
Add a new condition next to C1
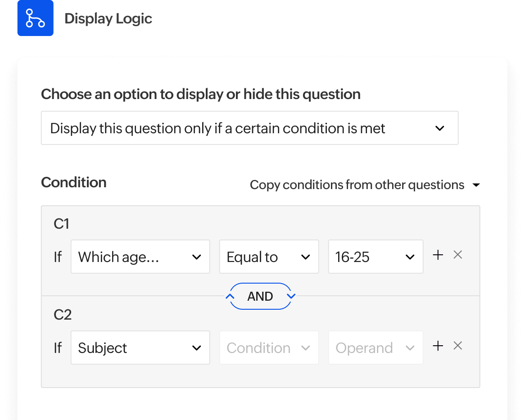pyautogui.click(x=437, y=254)
